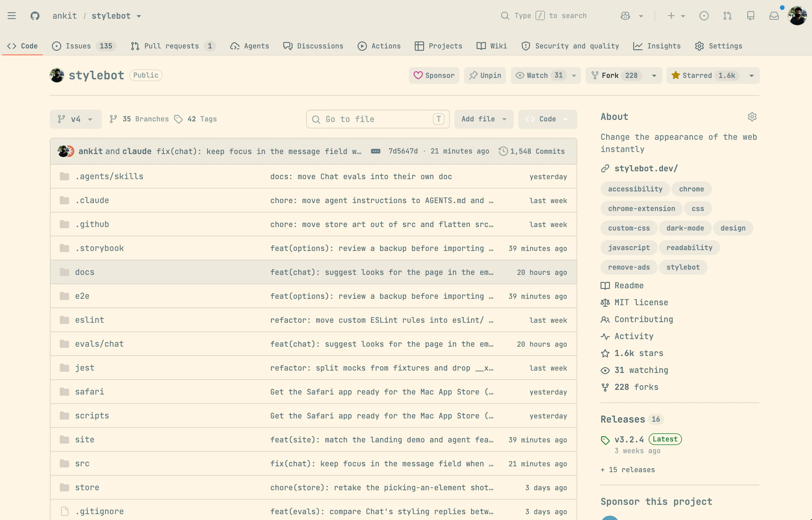812x520 pixels.
Task: Click the Sponsor button
Action: 434,75
